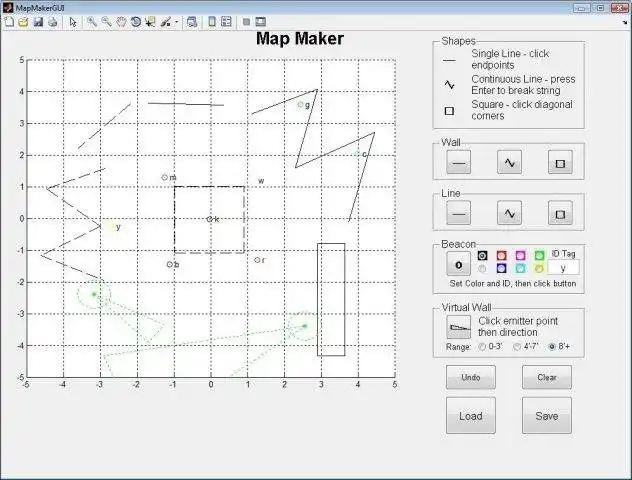
Task: Click the Link Plot toolbar icon
Action: [192, 22]
